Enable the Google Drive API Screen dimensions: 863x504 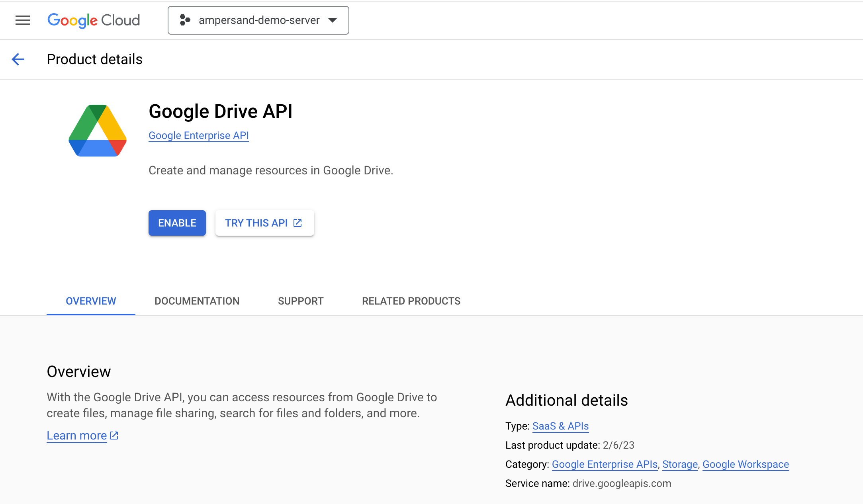(177, 223)
